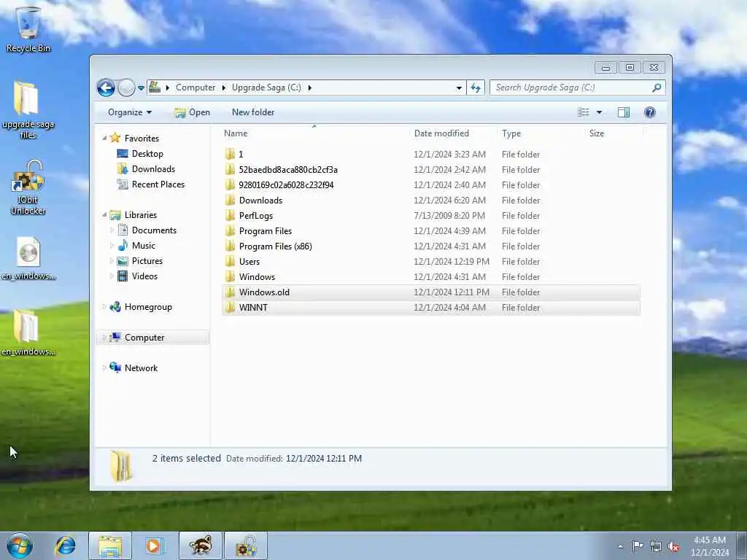Click Computer in the address breadcrumb

196,87
